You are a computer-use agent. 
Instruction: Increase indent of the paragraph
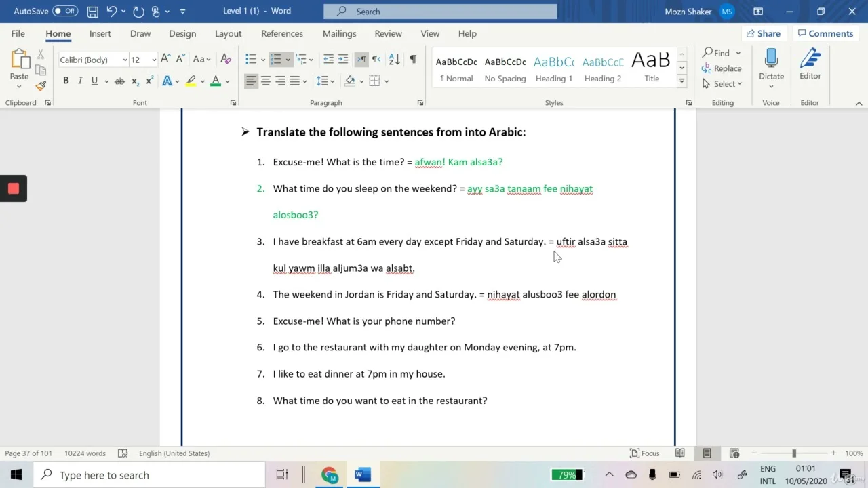343,60
